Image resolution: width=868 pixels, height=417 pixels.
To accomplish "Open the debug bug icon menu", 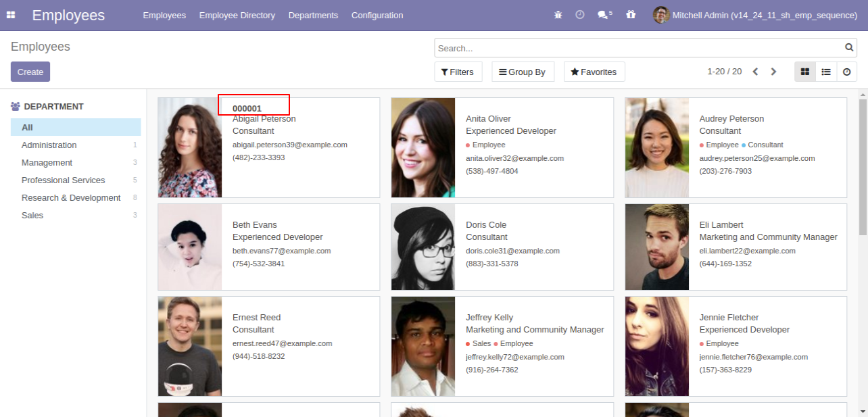I will [x=558, y=15].
